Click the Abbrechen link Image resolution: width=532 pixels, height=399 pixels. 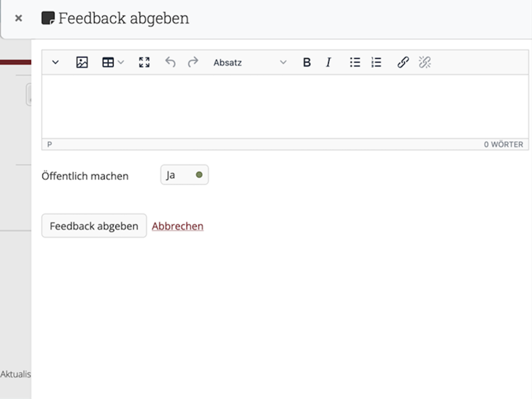coord(178,226)
